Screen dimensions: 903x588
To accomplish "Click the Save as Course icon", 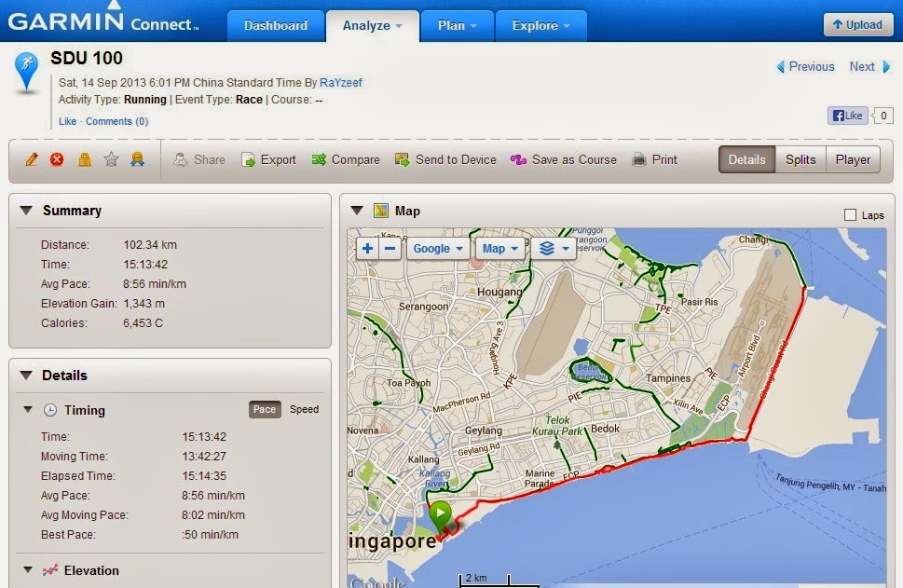I will tap(518, 159).
